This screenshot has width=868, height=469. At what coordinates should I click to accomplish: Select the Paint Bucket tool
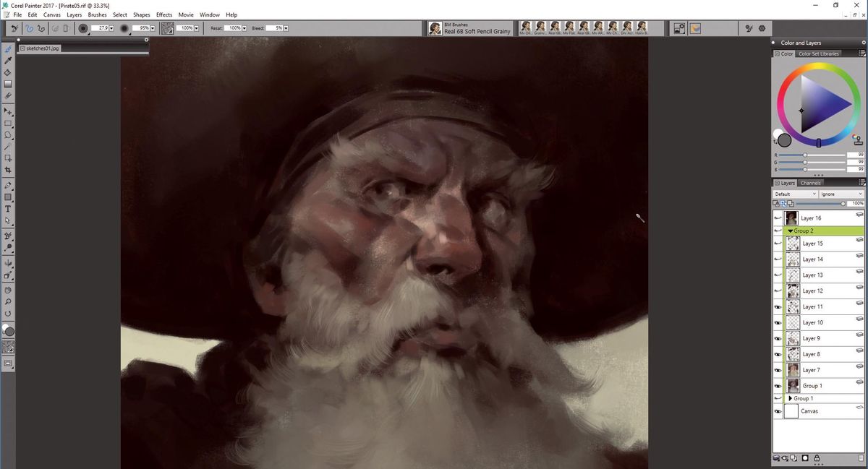pyautogui.click(x=9, y=73)
